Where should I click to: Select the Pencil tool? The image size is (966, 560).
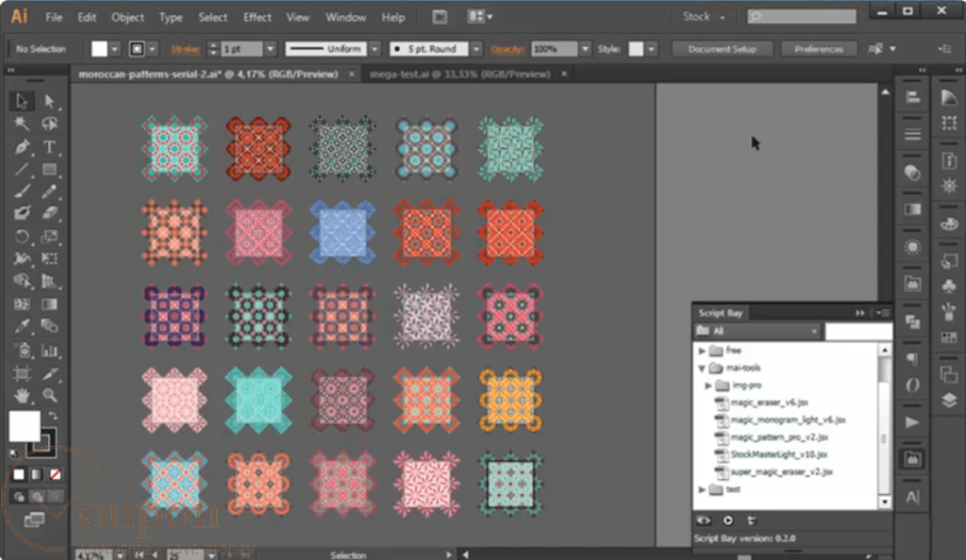[49, 191]
